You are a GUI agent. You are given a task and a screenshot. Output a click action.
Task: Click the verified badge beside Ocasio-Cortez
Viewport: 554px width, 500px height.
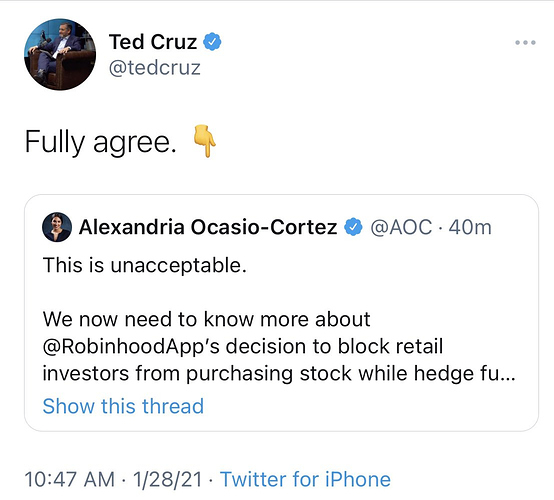[354, 227]
